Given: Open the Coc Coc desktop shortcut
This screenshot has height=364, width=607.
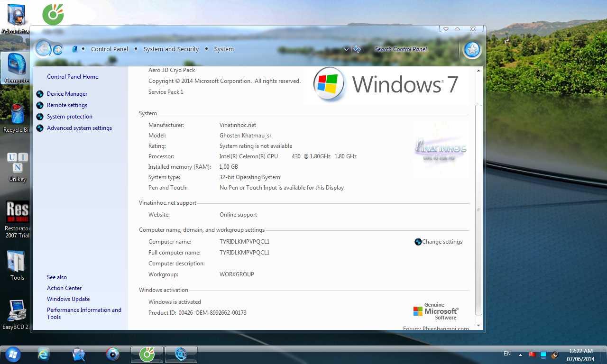Looking at the screenshot, I should click(53, 14).
